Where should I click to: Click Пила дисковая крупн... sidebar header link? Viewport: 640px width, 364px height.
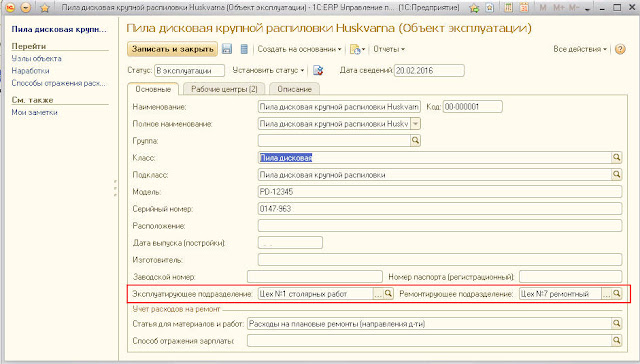point(59,29)
